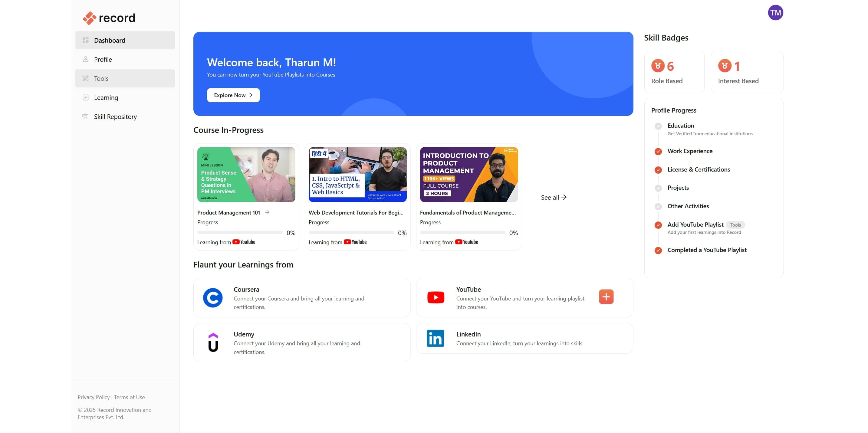Open the LinkedIn connect card title

(469, 335)
